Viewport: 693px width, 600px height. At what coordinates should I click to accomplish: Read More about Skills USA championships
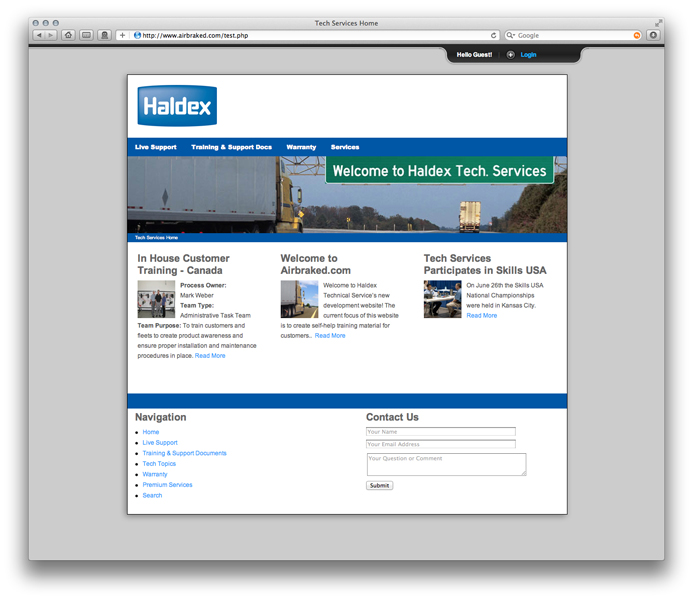(482, 315)
